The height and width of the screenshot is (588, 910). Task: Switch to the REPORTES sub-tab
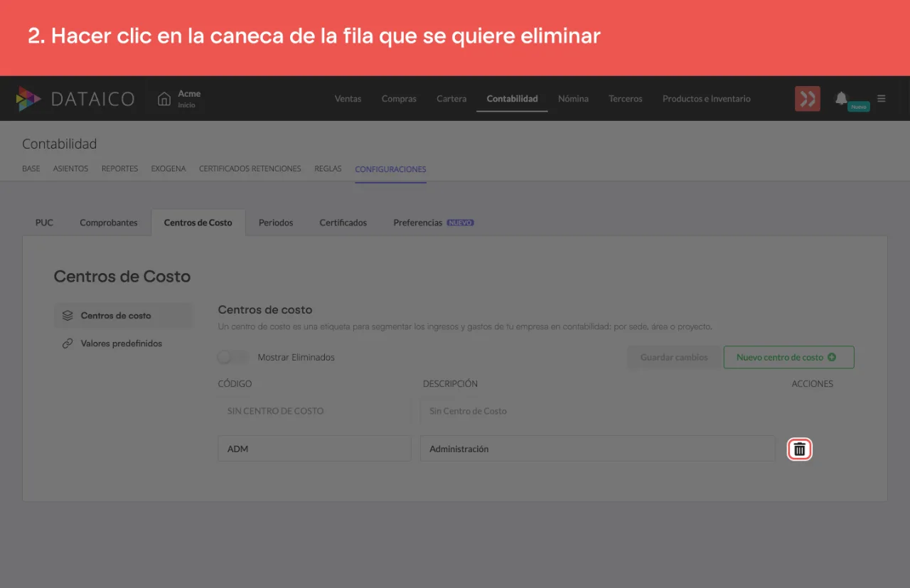119,169
